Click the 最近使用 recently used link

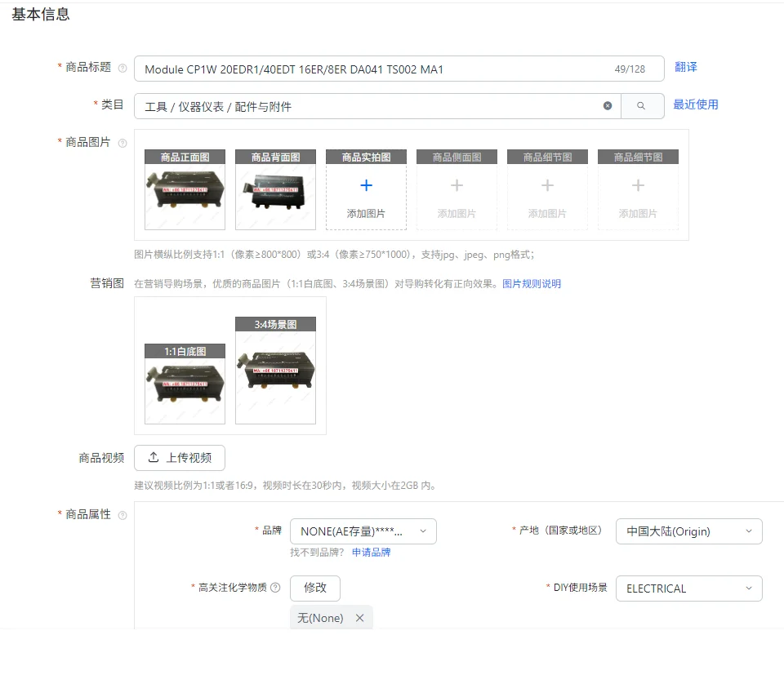point(696,104)
